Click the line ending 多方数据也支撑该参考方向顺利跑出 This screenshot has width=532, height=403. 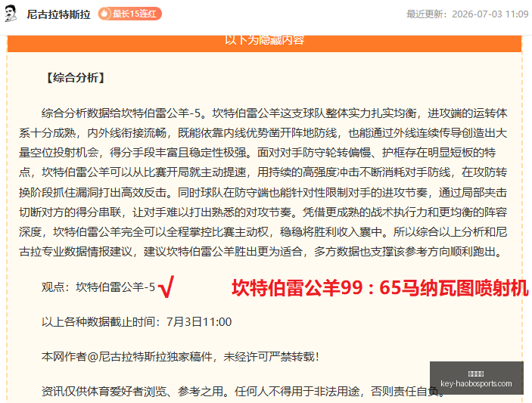coord(260,252)
